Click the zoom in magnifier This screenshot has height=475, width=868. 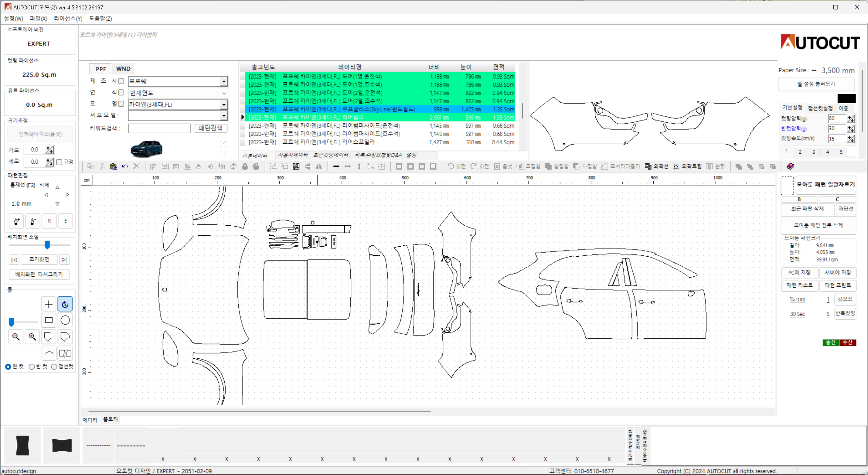(32, 337)
